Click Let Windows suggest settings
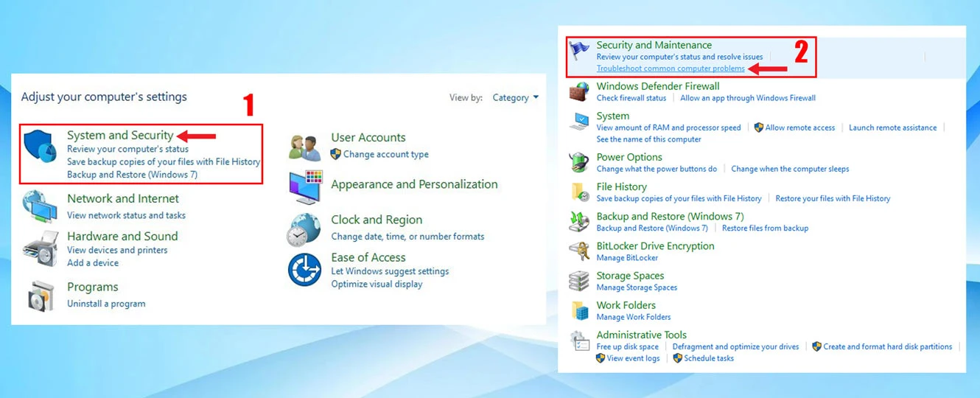980x398 pixels. pyautogui.click(x=390, y=271)
